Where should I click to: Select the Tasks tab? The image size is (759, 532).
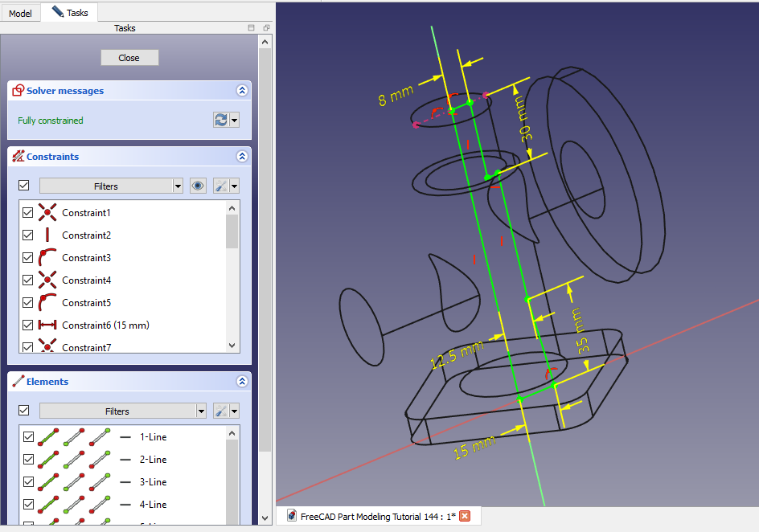click(70, 13)
